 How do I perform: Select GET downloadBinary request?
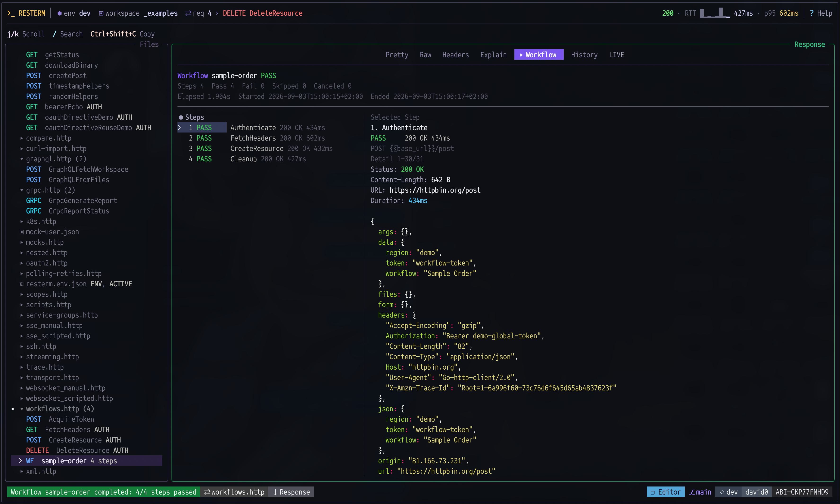[x=62, y=65]
